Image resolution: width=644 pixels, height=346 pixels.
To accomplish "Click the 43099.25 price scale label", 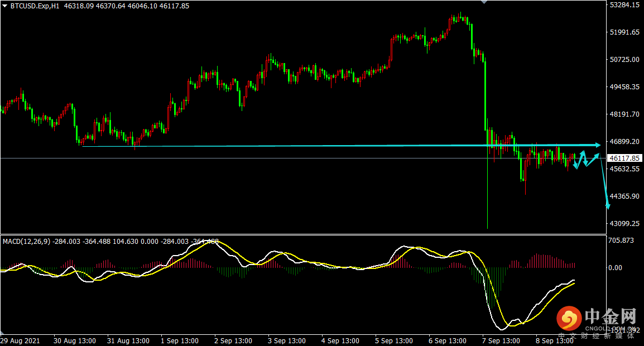I will (x=624, y=224).
